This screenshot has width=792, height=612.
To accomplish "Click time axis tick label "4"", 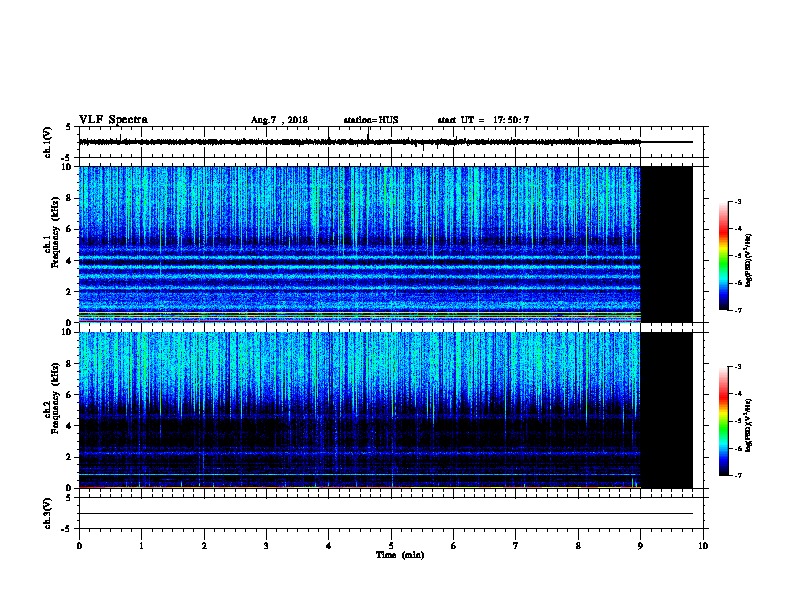I will pos(329,546).
